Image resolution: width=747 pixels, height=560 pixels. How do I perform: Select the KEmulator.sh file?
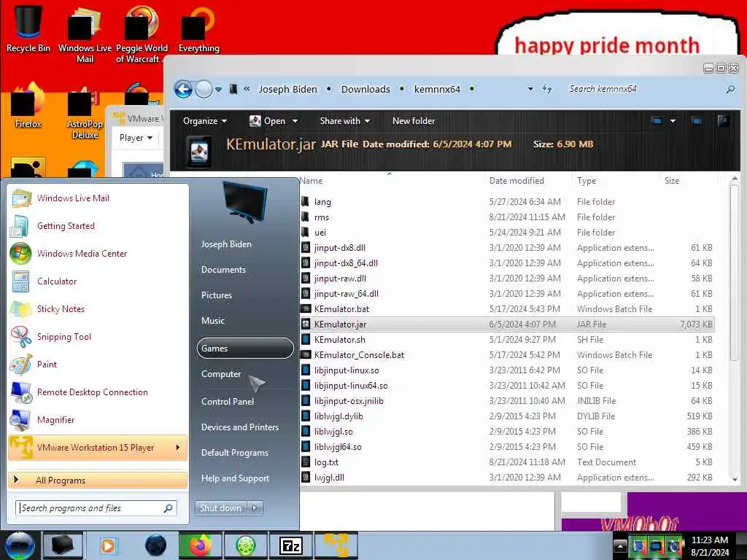pos(340,340)
